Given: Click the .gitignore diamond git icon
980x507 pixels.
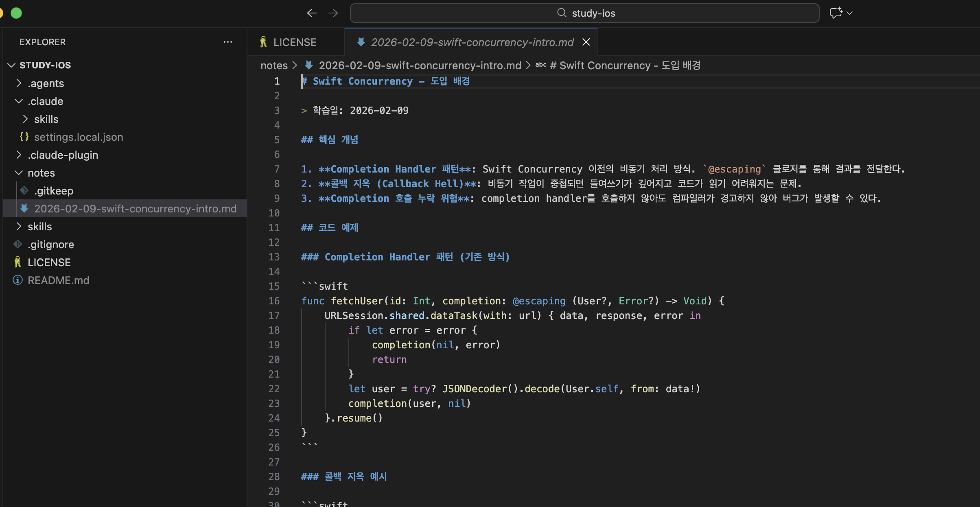Looking at the screenshot, I should (x=17, y=244).
